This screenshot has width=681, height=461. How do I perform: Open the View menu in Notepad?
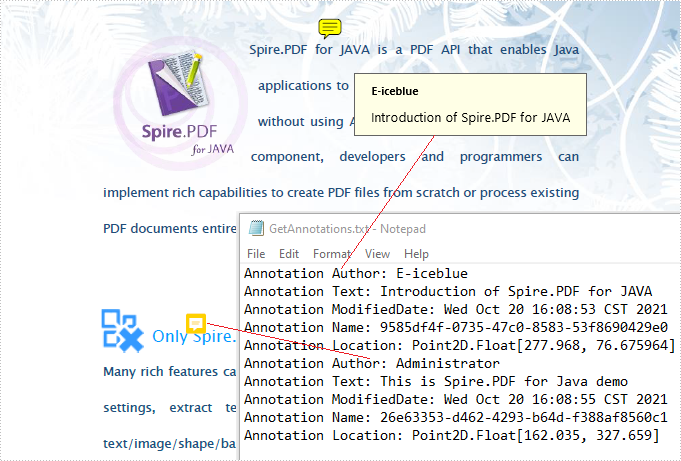(377, 254)
